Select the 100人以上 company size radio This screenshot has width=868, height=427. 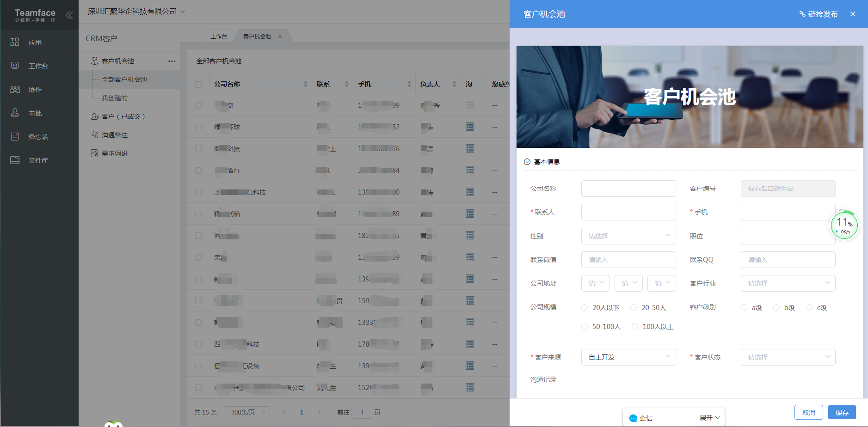635,326
